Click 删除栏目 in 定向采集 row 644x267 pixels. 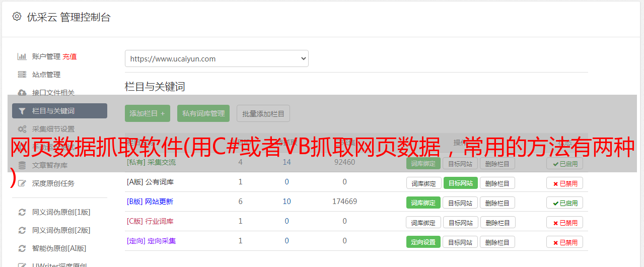(x=497, y=242)
